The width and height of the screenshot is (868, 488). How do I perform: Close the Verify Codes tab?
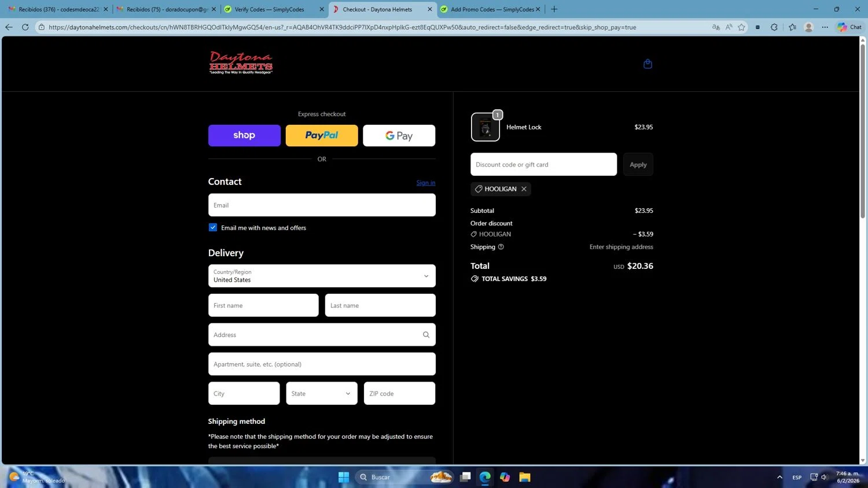point(322,9)
